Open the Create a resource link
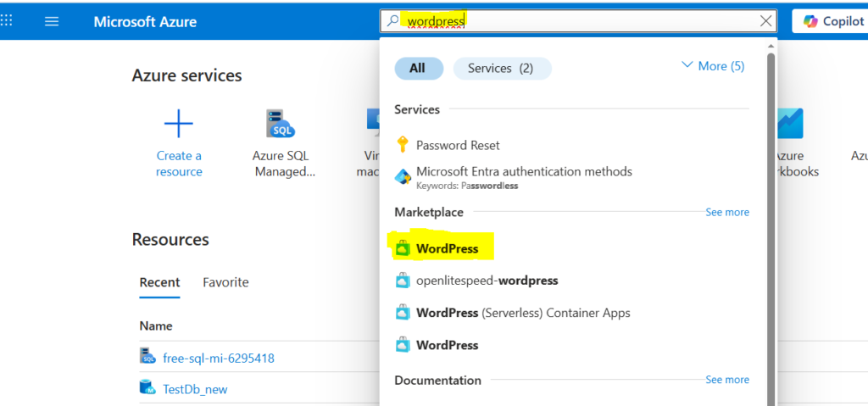 179,164
